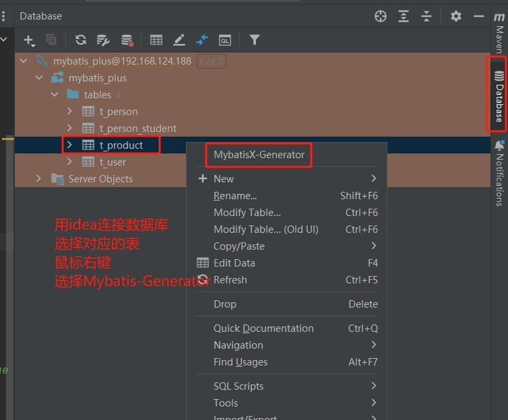This screenshot has height=420, width=508.
Task: Click the New data source plus icon
Action: (x=29, y=40)
